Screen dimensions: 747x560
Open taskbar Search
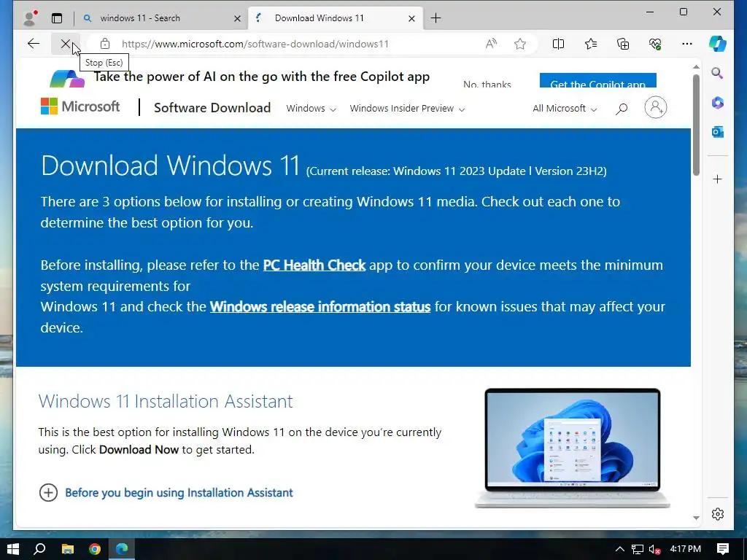tap(40, 549)
